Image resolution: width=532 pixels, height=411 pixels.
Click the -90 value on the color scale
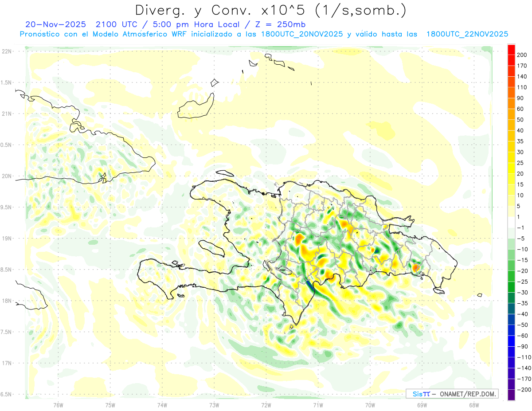pos(522,347)
